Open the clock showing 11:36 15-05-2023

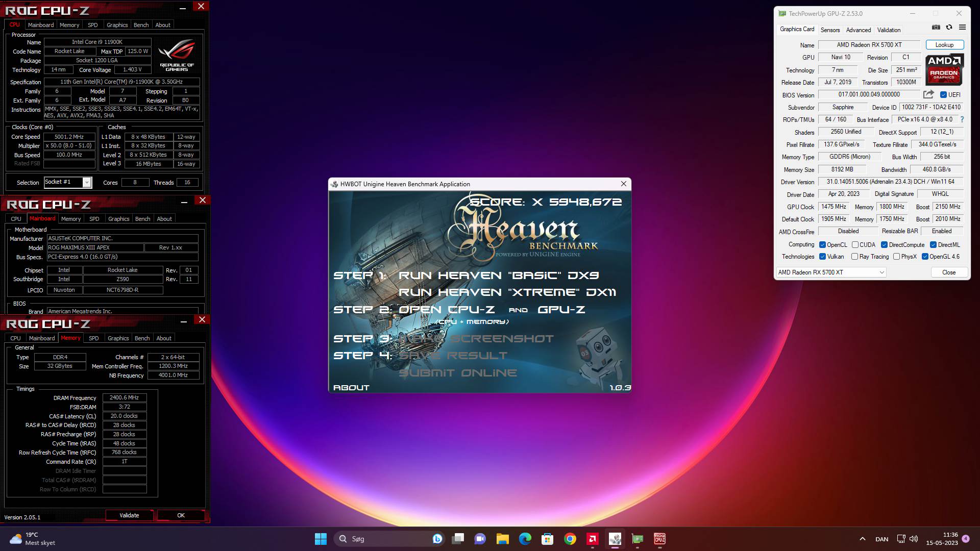point(942,539)
